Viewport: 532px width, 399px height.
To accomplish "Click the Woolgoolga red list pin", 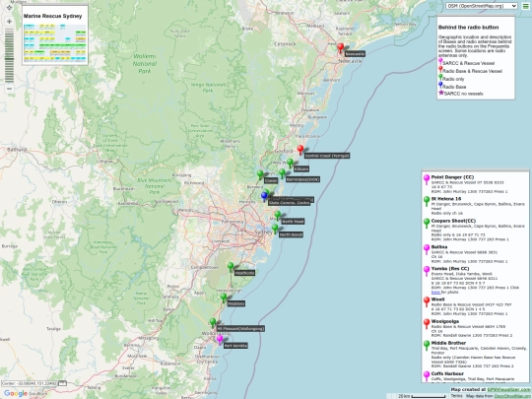I will point(427,324).
